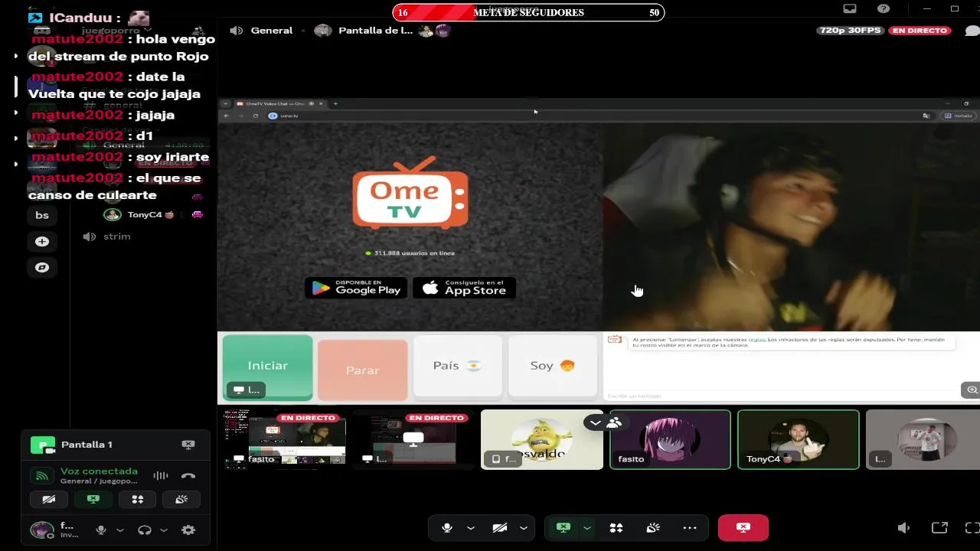This screenshot has width=980, height=551.
Task: Show members with the people icon
Action: click(x=614, y=422)
